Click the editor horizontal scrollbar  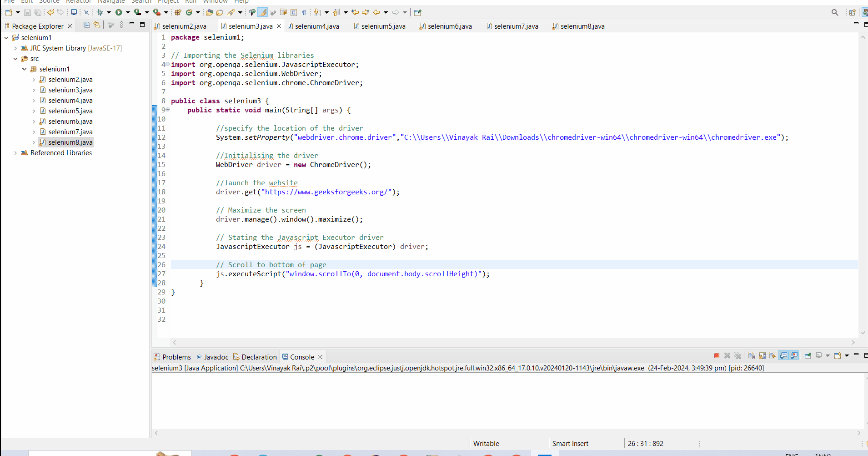click(x=514, y=342)
